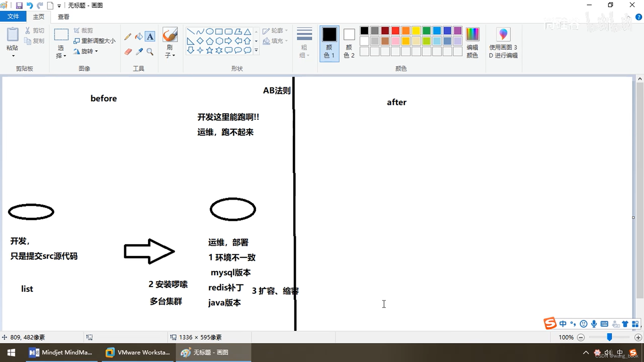Click the Copy (复制) button
Viewport: 644px width, 362px height.
[x=35, y=41]
